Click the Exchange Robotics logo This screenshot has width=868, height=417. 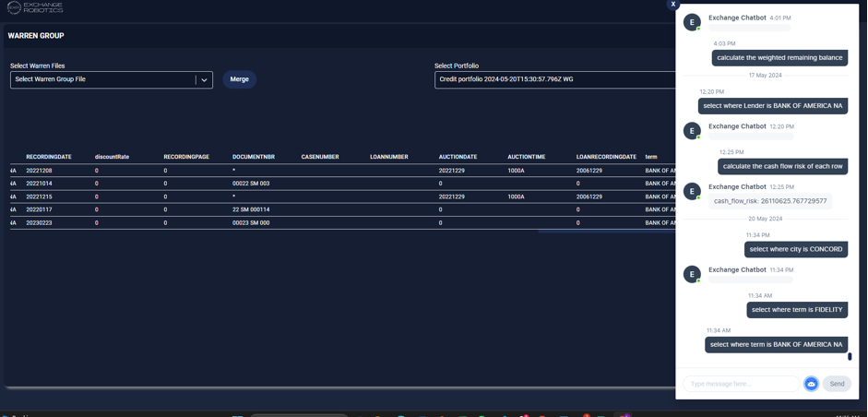pos(35,7)
